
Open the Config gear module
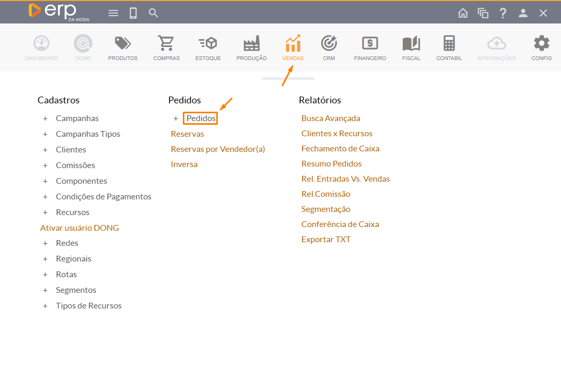(541, 44)
